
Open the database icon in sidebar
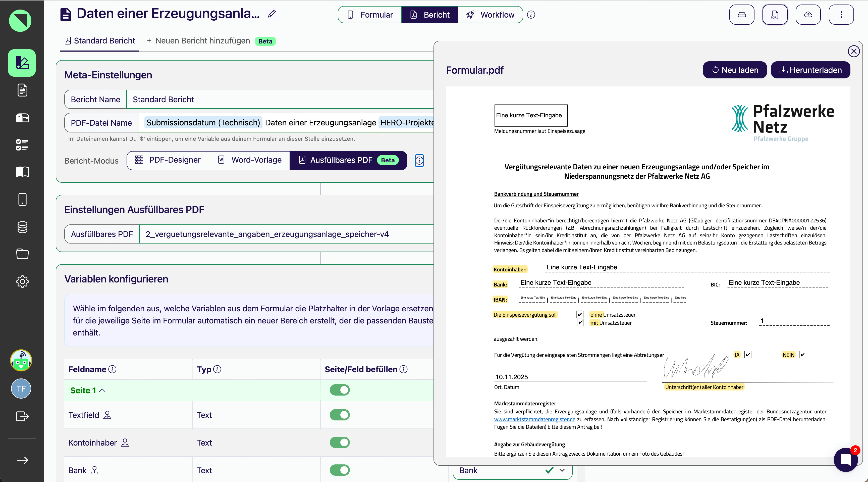point(22,227)
